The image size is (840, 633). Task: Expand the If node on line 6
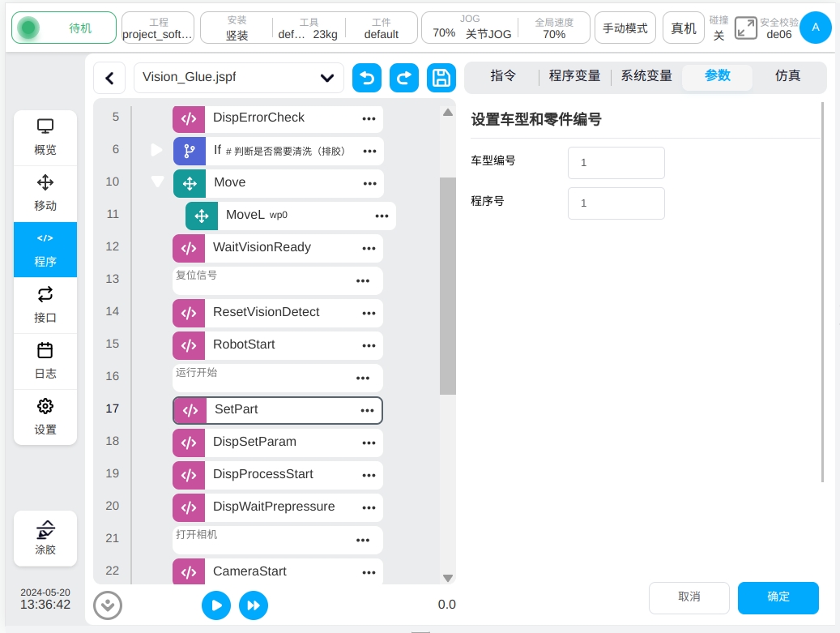coord(157,150)
